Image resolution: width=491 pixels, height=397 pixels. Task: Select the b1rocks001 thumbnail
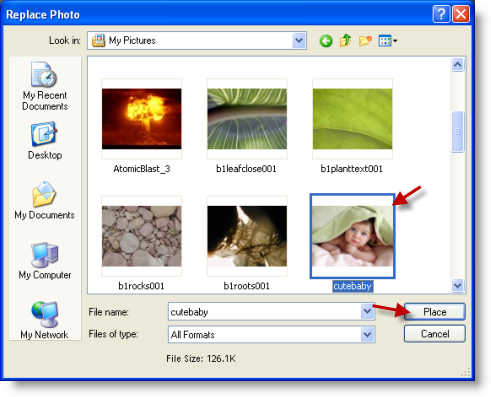click(142, 236)
